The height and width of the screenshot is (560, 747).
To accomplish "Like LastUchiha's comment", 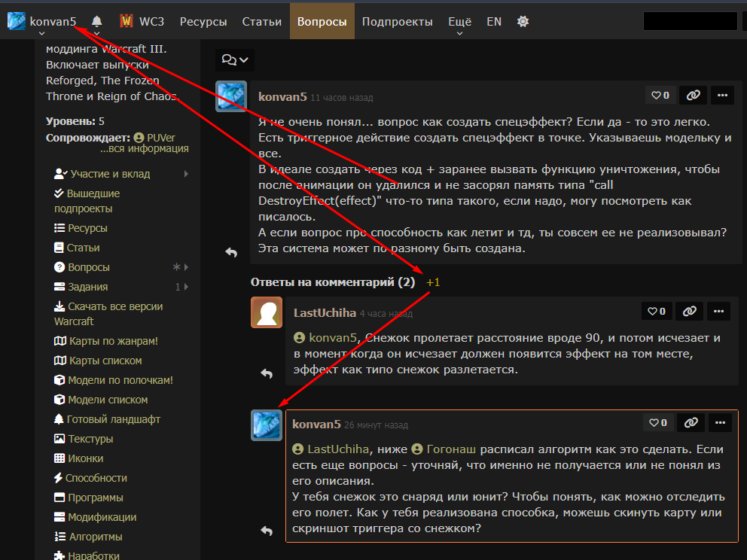I will pos(657,312).
